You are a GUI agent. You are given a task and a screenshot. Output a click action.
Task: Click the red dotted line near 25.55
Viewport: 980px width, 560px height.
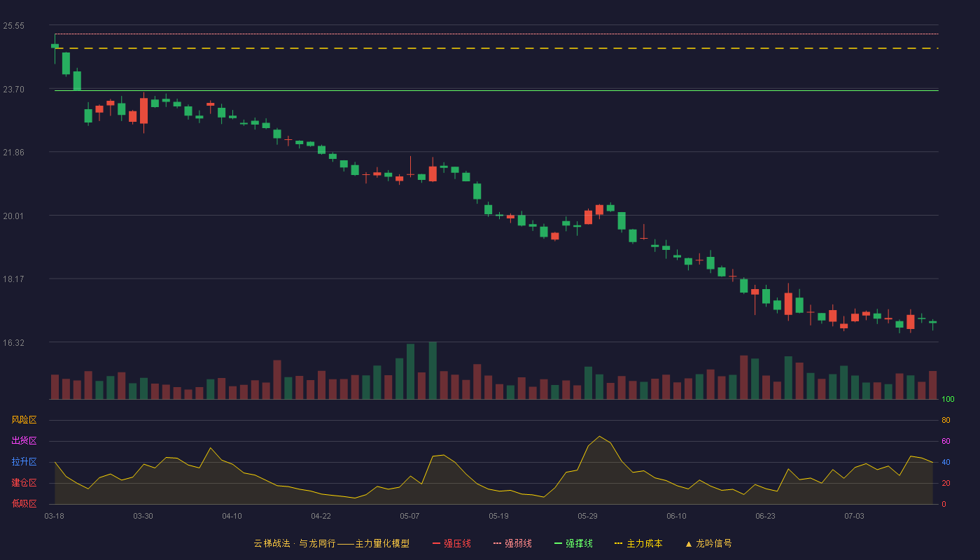(x=496, y=34)
